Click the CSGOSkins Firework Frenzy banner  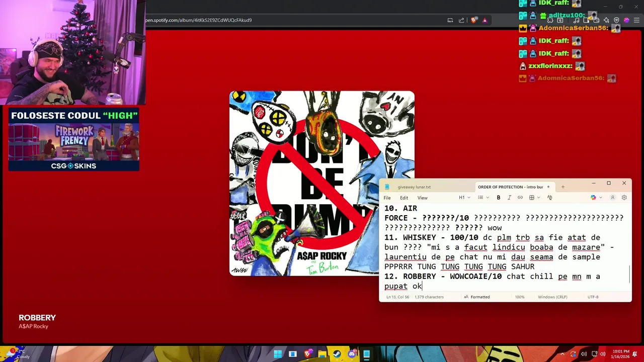coord(73,139)
